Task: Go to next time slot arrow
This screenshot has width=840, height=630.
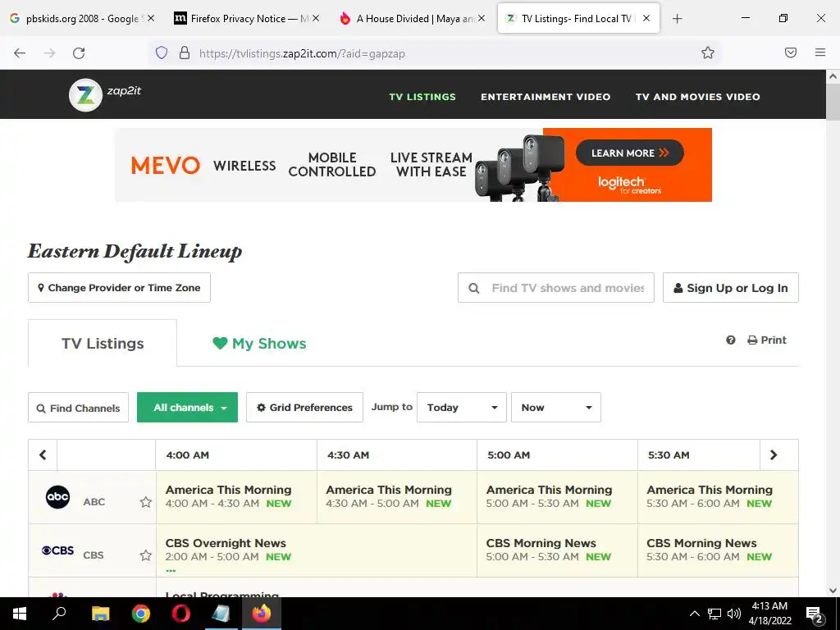Action: (774, 454)
